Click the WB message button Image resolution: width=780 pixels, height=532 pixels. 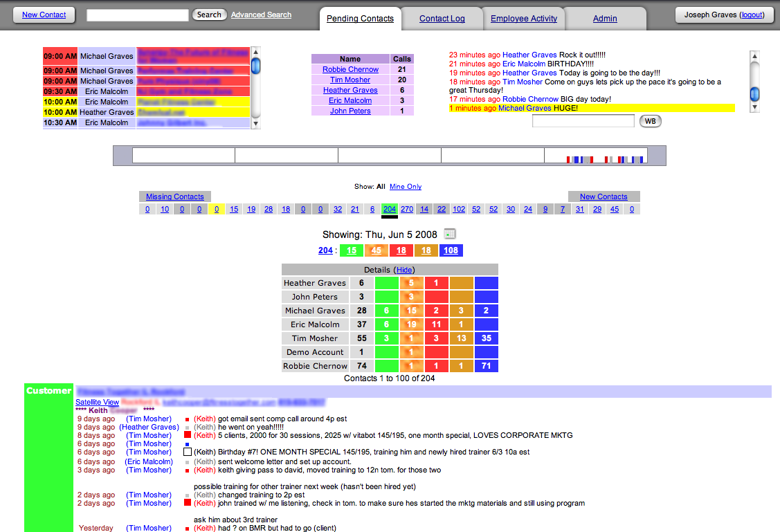coord(650,121)
